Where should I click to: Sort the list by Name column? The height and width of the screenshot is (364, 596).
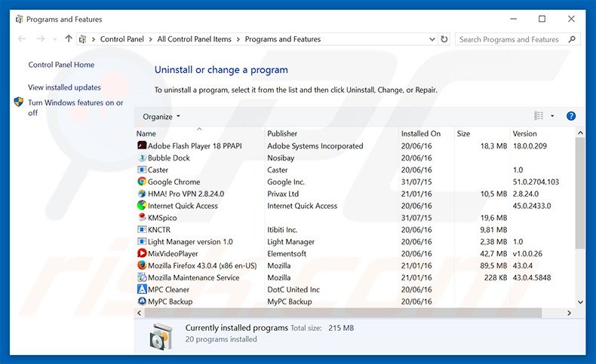(x=146, y=133)
